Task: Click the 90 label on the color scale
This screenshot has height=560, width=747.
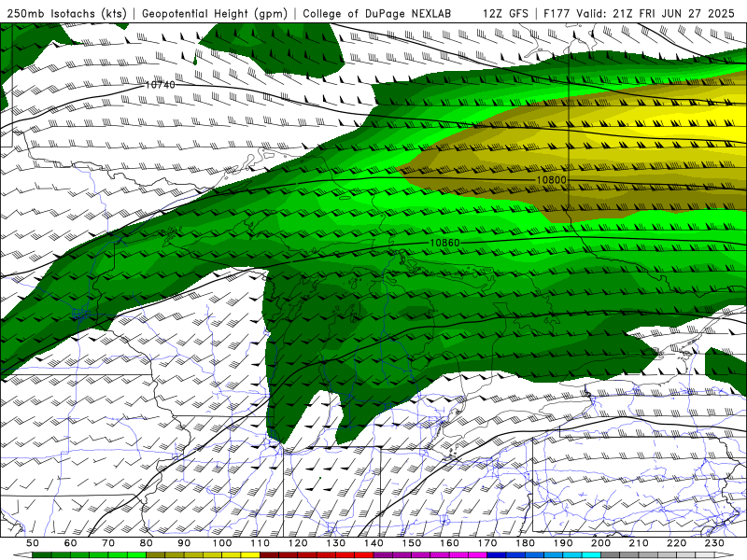Action: click(x=184, y=543)
